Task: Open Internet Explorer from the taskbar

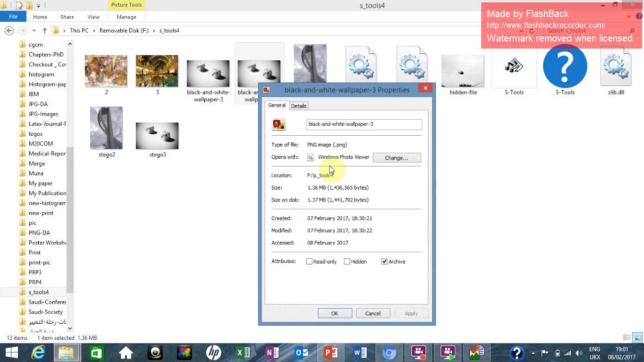Action: coord(38,353)
